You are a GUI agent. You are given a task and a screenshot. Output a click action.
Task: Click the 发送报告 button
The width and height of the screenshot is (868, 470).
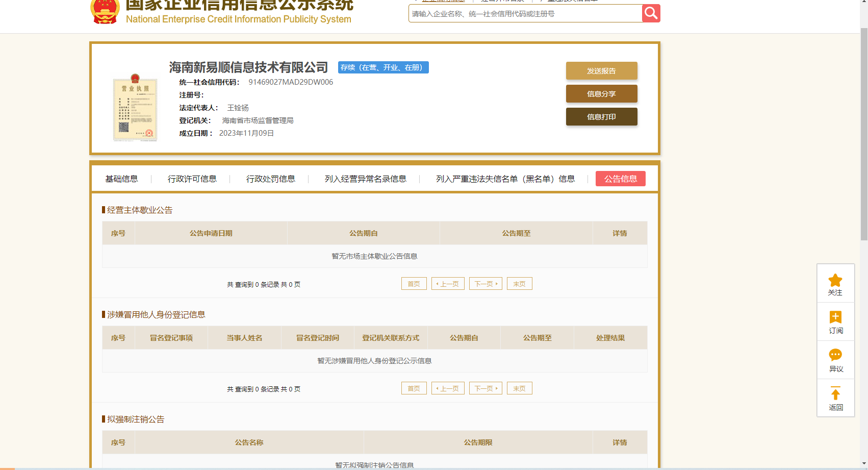pos(602,71)
